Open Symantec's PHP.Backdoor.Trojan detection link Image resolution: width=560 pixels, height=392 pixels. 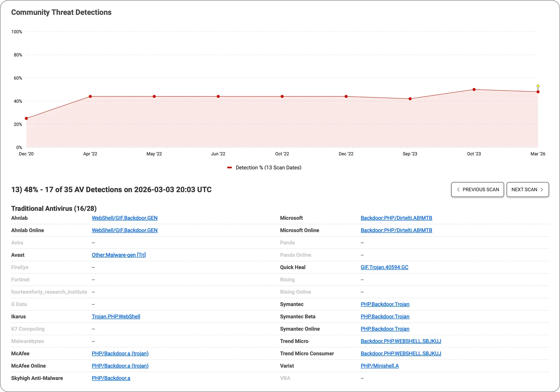(x=385, y=304)
